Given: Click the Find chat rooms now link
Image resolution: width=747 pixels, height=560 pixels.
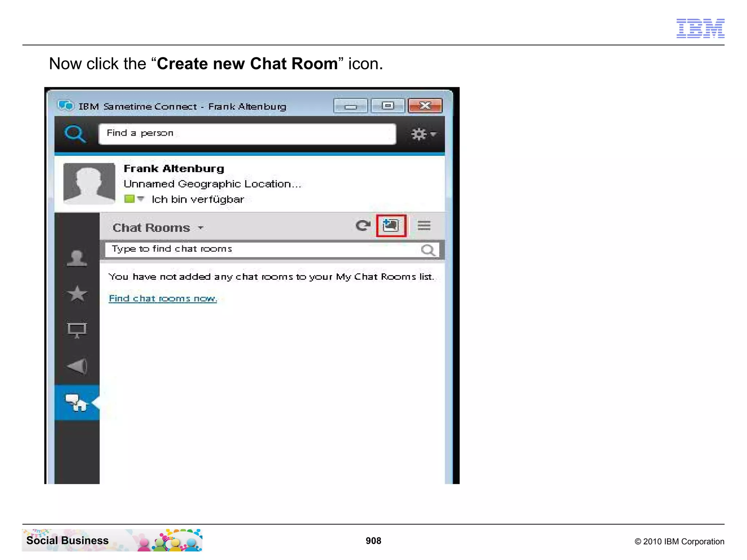Looking at the screenshot, I should [163, 299].
